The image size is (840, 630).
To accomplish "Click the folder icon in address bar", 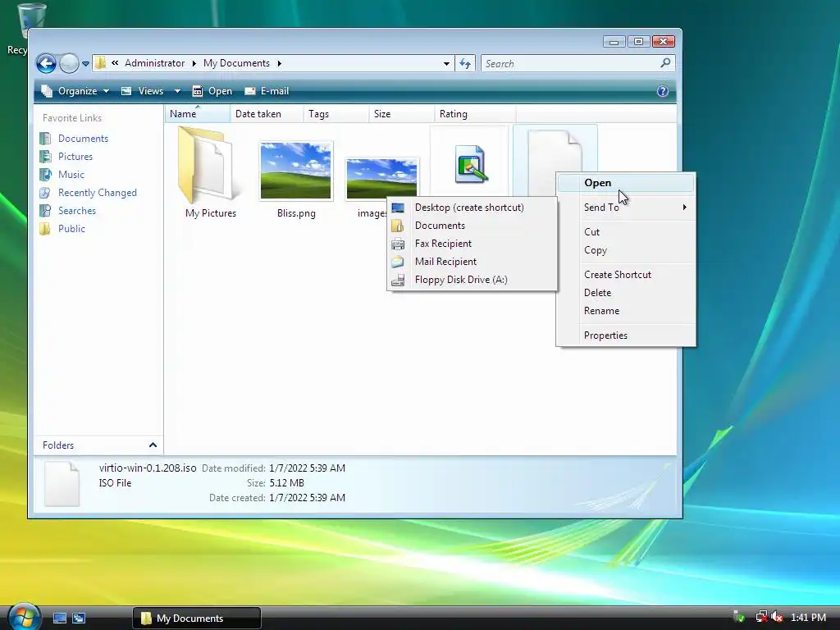I will point(100,63).
